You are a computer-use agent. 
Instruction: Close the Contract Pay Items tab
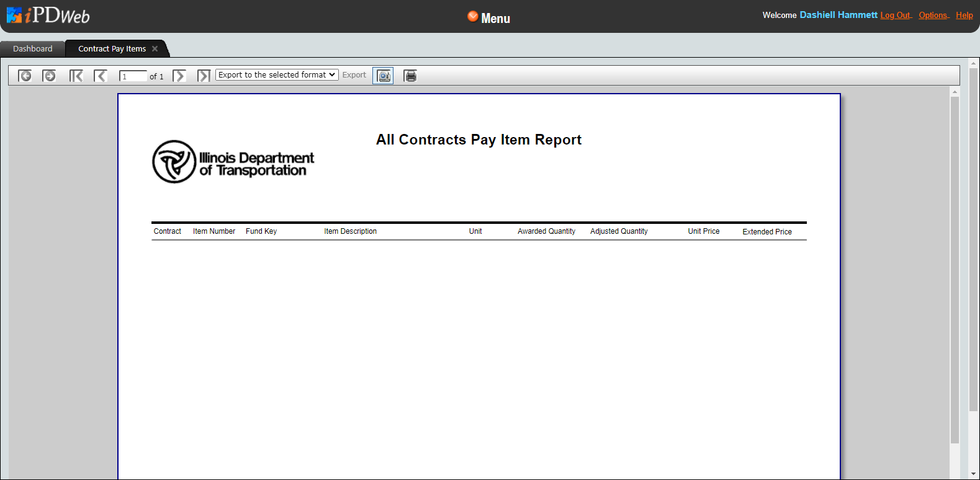(x=155, y=49)
